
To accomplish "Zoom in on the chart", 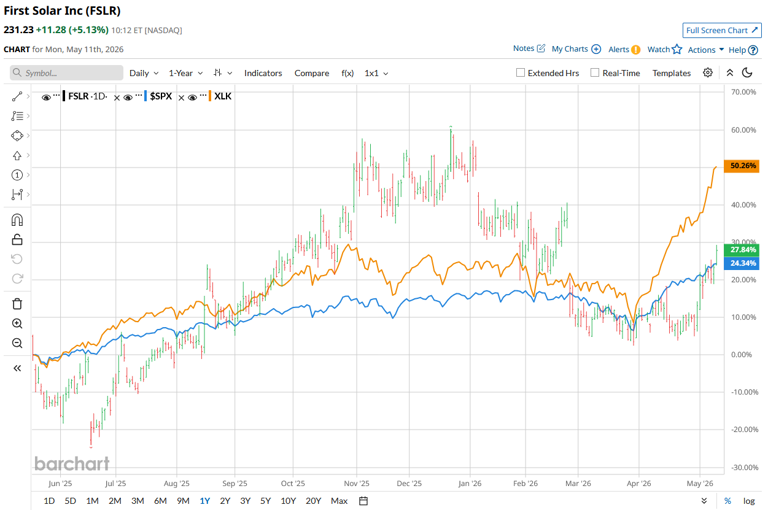I will tap(17, 323).
